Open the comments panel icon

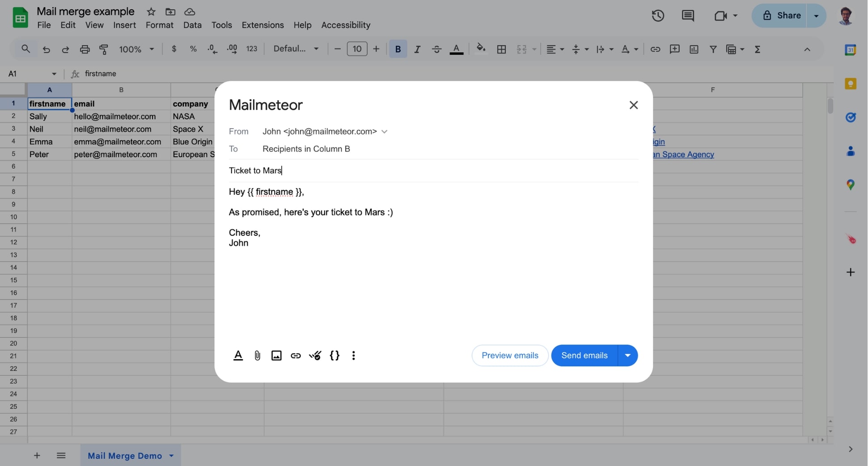688,16
